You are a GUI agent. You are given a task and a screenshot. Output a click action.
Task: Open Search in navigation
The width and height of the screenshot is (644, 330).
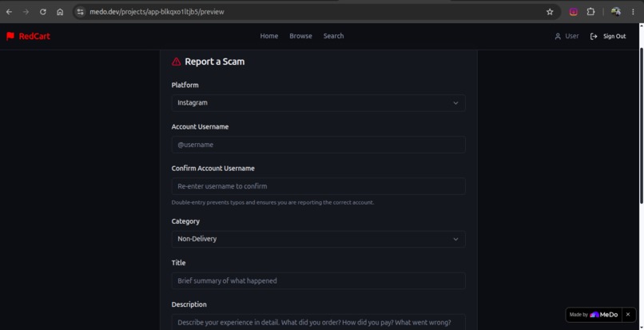[x=333, y=36]
